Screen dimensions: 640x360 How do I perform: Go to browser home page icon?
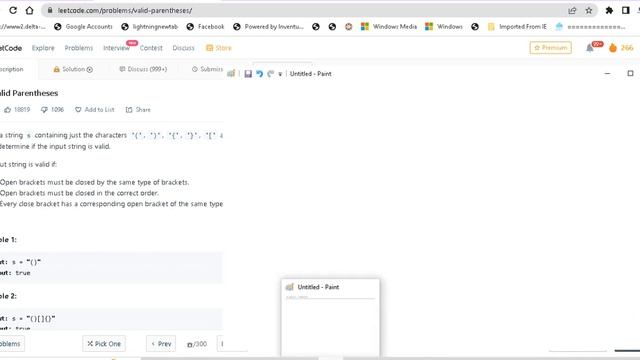click(29, 10)
